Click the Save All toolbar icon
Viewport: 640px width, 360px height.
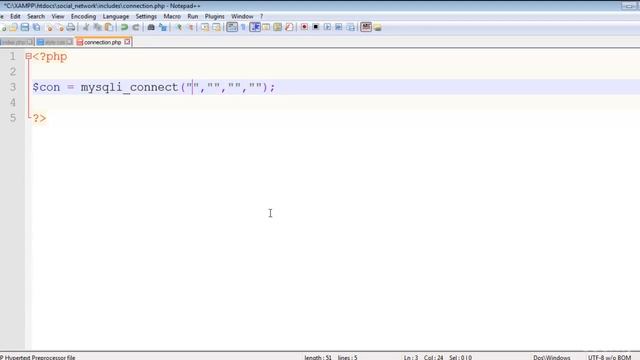(36, 27)
